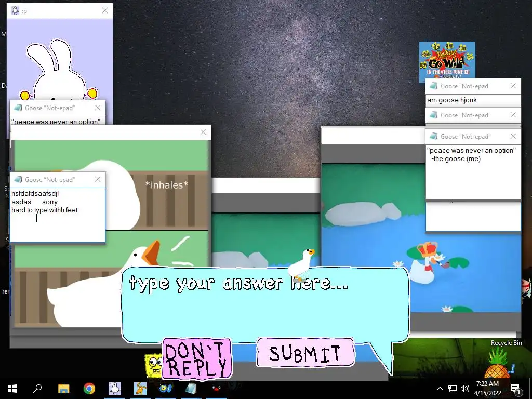Open taskbar Search magnifier
The image size is (532, 399).
pos(37,388)
